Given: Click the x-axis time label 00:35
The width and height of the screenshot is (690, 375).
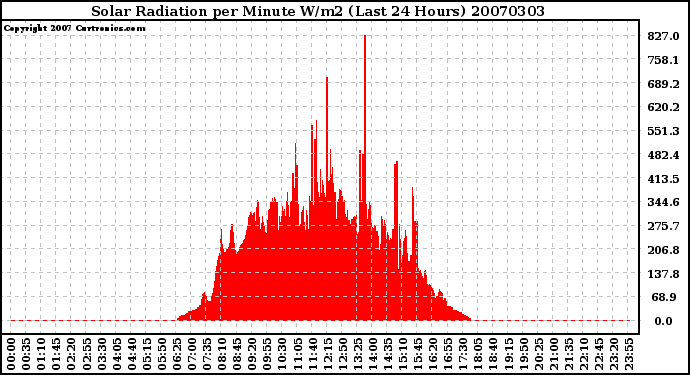Looking at the screenshot, I should click(26, 354).
